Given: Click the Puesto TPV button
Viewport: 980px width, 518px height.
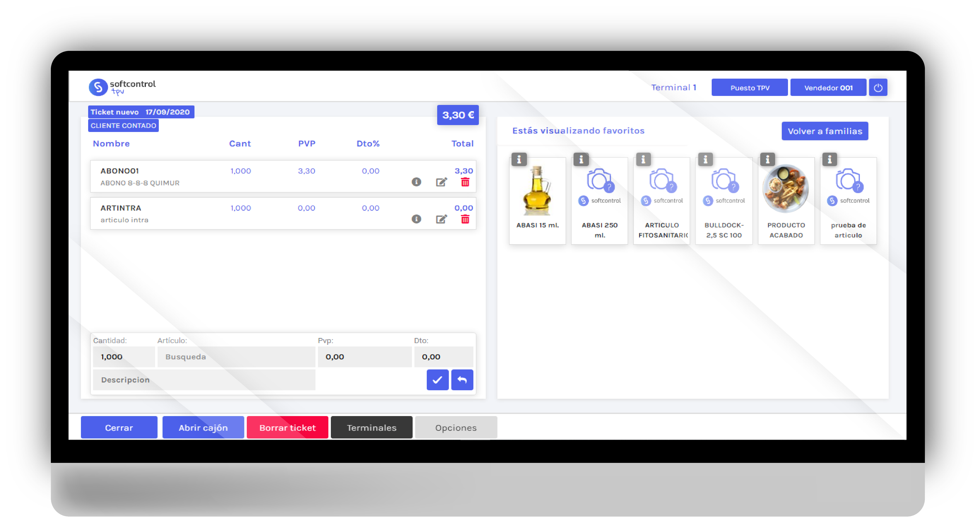Looking at the screenshot, I should pos(749,87).
